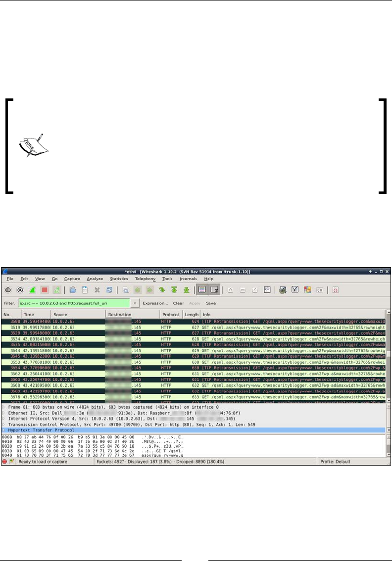Open a capture file (folder icon)
392x565 pixels.
click(72, 290)
